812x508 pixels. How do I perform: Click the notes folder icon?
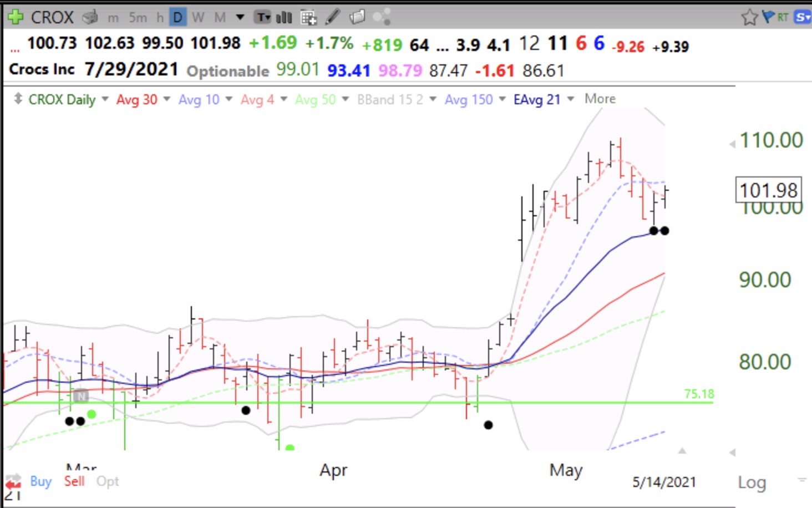[x=358, y=17]
